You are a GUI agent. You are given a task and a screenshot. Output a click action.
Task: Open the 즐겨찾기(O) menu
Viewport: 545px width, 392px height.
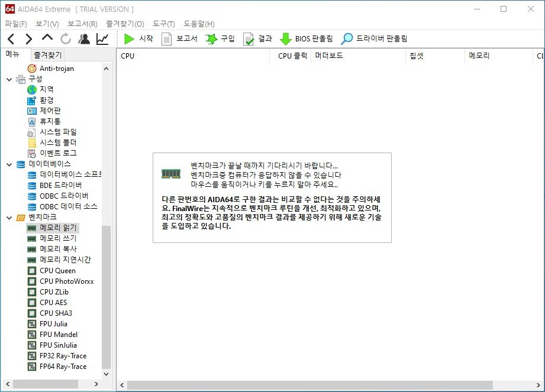125,24
